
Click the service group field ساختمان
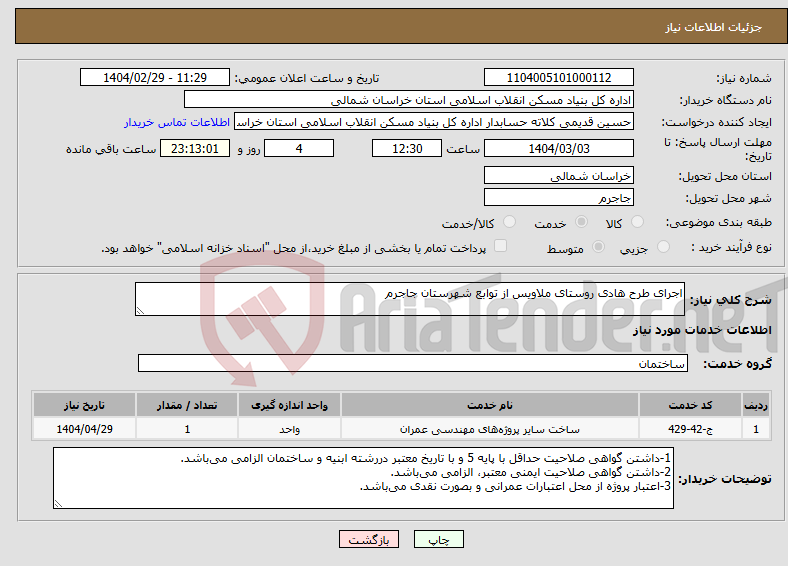[x=413, y=363]
